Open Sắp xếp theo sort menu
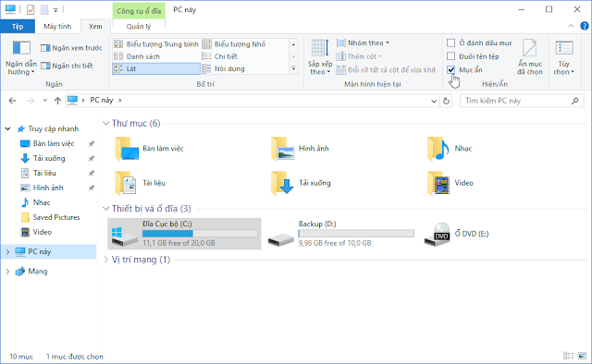Screen dimensions: 592x364 tap(320, 57)
